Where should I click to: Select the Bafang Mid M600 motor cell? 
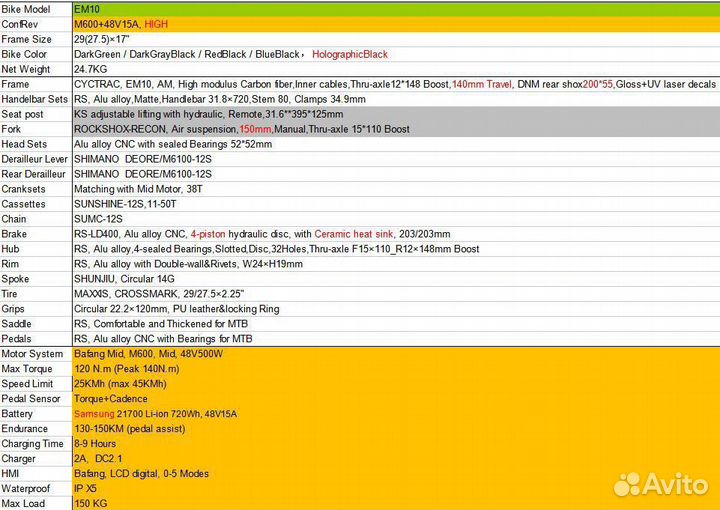(x=395, y=354)
